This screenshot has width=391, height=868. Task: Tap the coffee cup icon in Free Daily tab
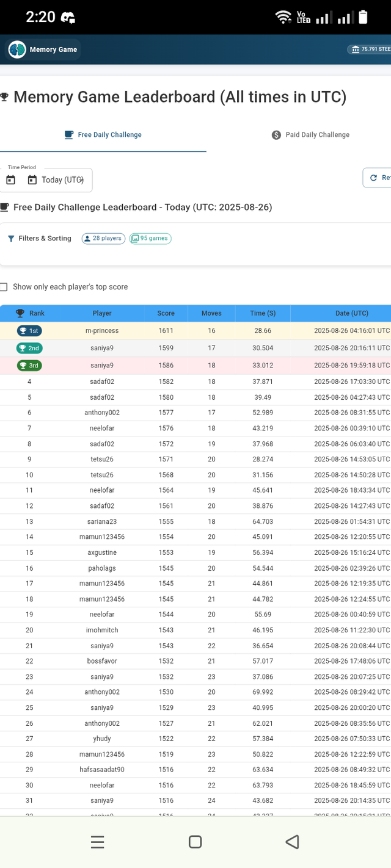coord(70,135)
